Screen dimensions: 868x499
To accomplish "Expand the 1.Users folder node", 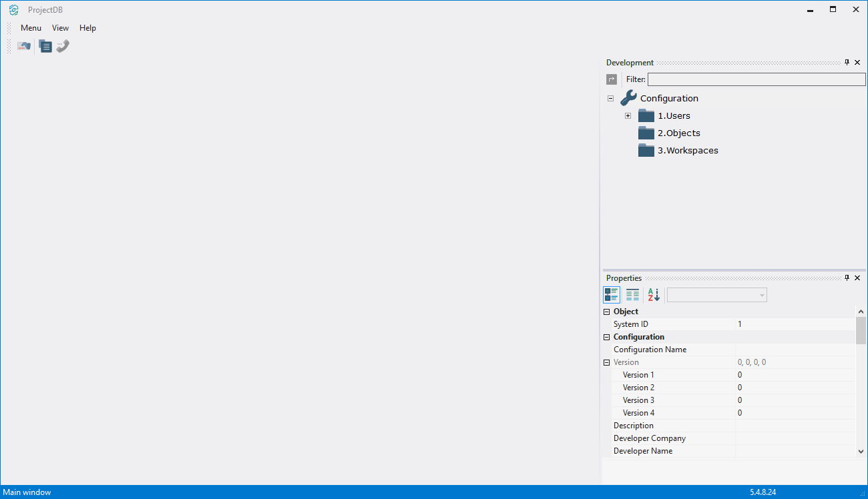I will pyautogui.click(x=628, y=115).
